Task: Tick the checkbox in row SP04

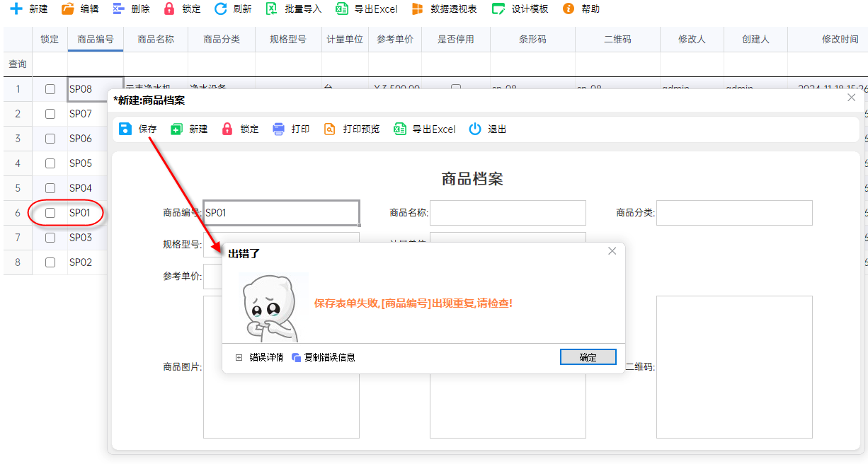Action: click(x=50, y=188)
